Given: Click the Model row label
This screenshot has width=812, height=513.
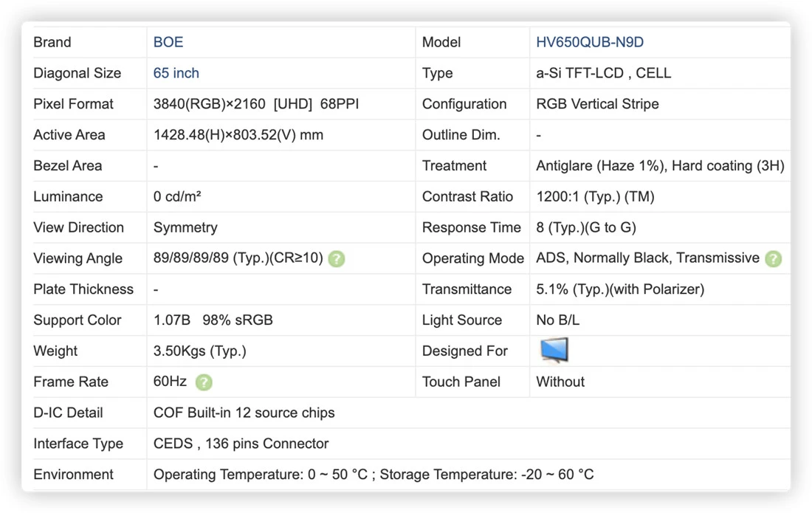Looking at the screenshot, I should (x=441, y=42).
